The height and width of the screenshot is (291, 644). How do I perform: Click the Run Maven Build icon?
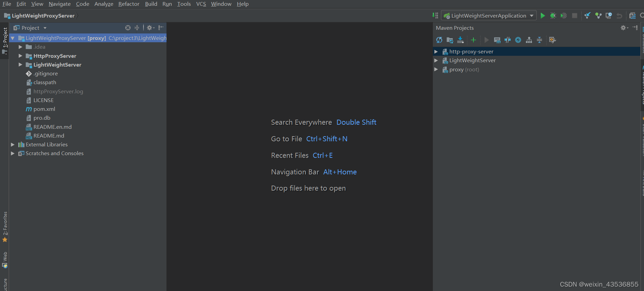[487, 40]
